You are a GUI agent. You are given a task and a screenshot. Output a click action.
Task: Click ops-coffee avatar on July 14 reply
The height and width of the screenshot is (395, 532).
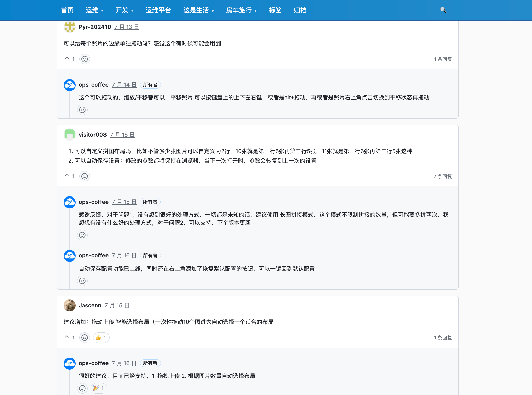(70, 85)
